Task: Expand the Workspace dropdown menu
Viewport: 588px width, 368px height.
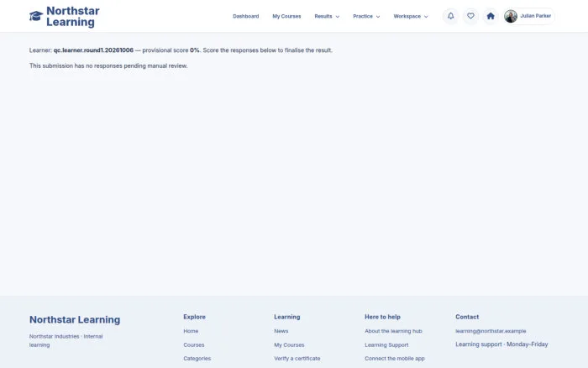Action: coord(411,16)
